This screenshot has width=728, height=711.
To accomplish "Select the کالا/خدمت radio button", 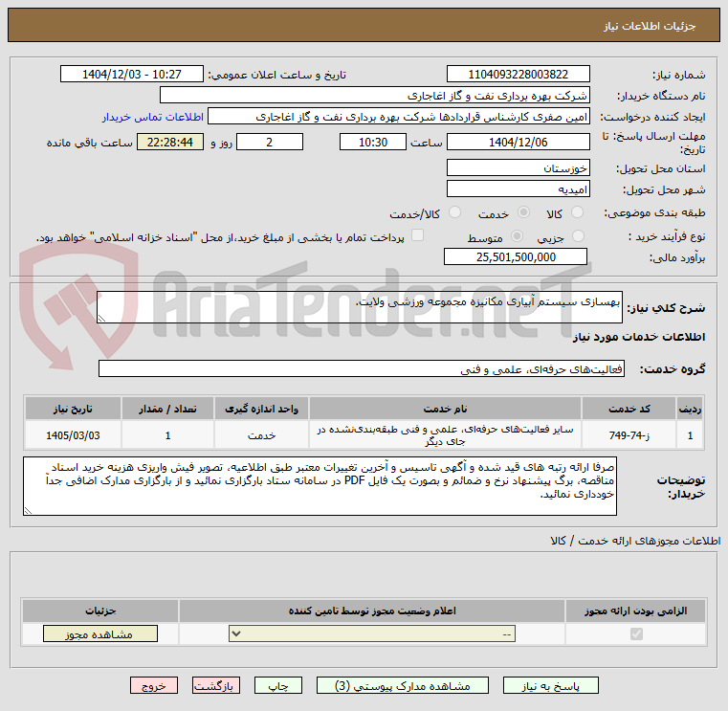I will [454, 212].
